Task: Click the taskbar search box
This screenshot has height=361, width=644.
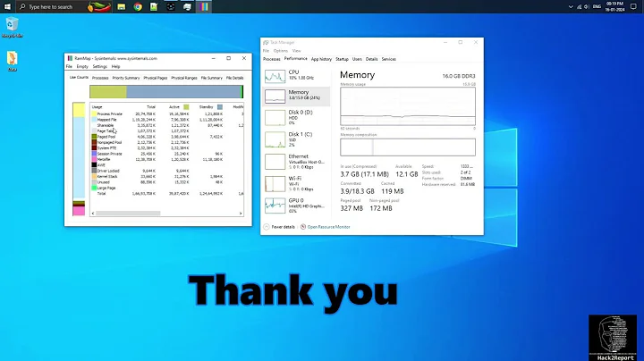Action: (64, 6)
